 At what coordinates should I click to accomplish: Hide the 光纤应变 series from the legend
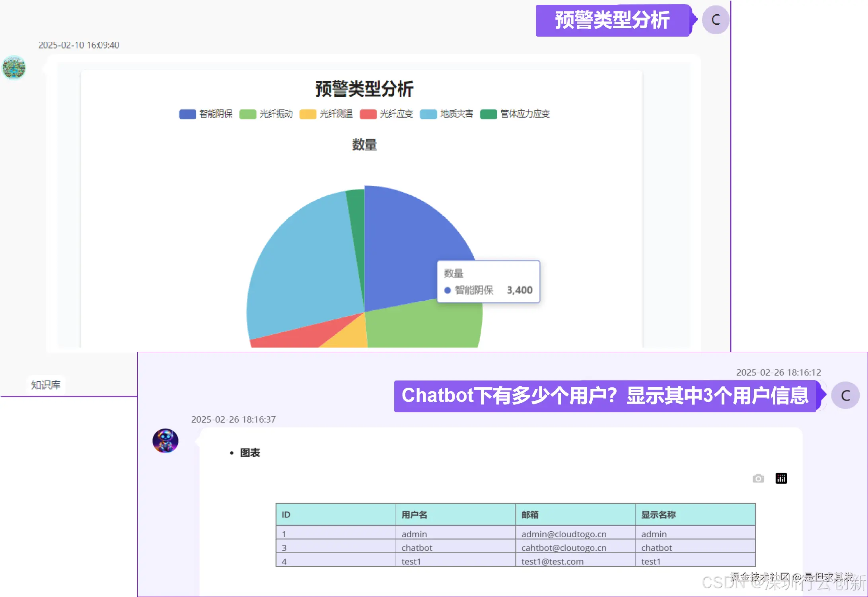click(386, 114)
